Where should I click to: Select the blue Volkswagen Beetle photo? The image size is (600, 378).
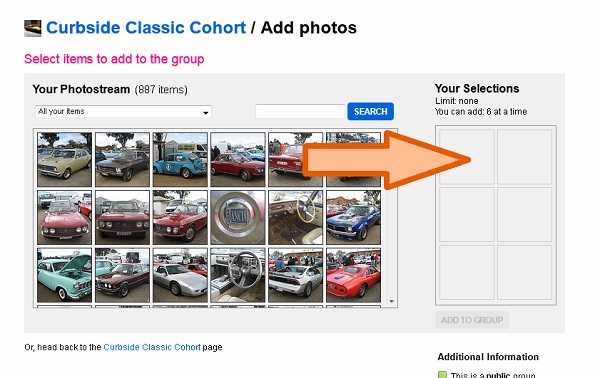click(180, 160)
